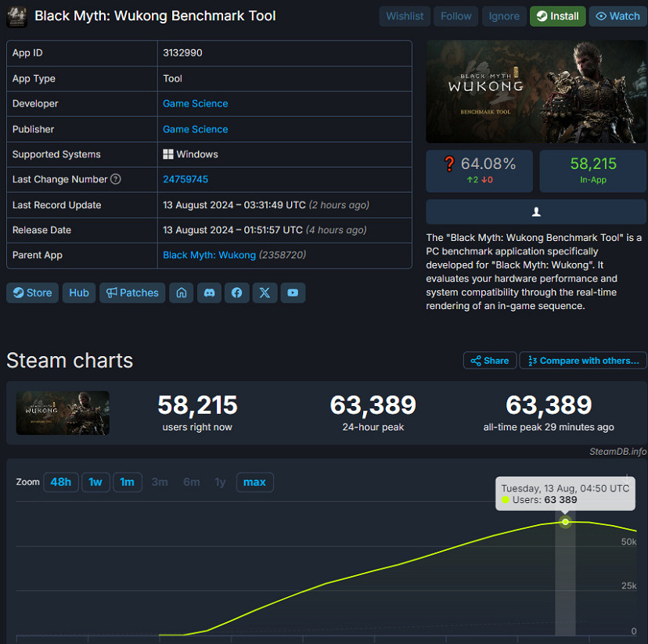
Task: Open the X (Twitter) icon link
Action: tap(265, 293)
